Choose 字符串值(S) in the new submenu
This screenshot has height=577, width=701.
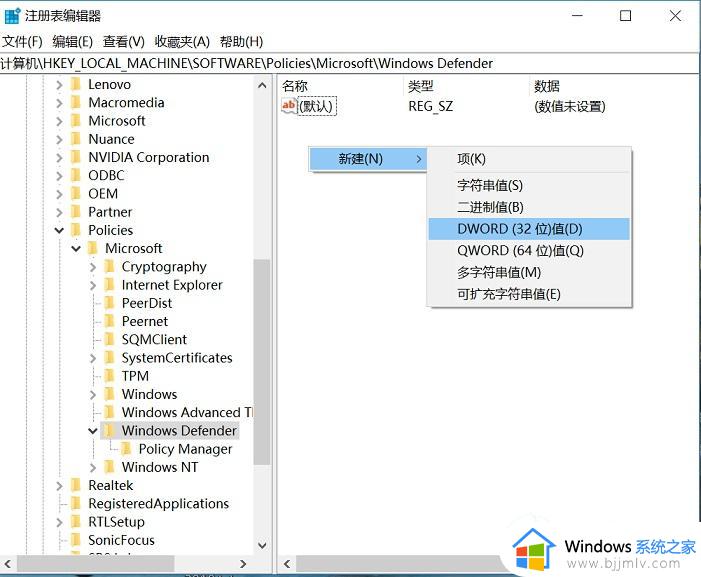tap(529, 185)
